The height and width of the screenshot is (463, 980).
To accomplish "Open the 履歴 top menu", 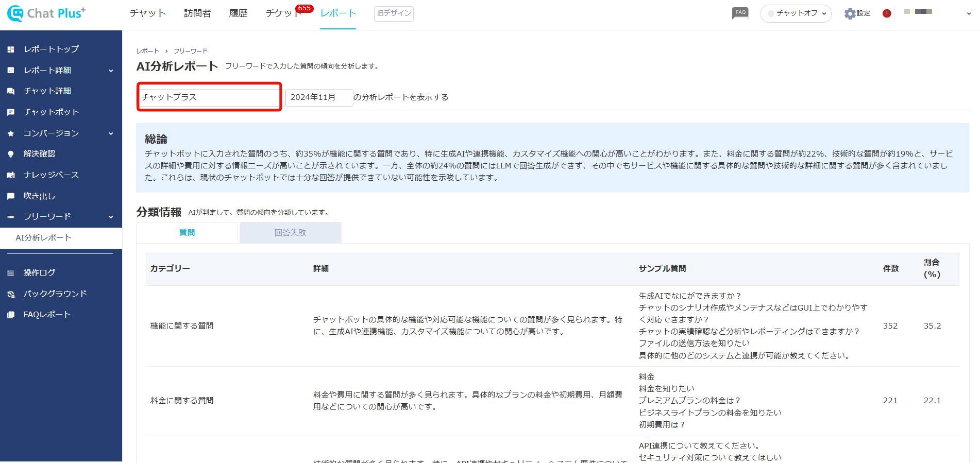I will (238, 13).
